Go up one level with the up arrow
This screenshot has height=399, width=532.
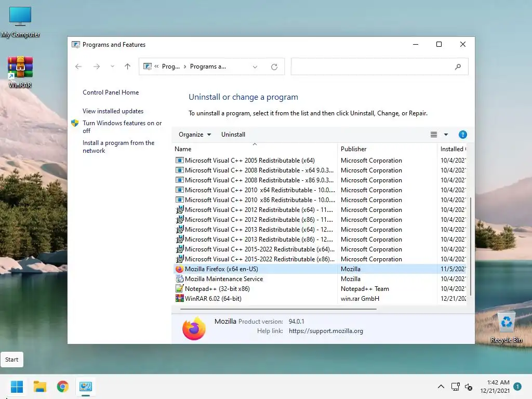point(128,66)
